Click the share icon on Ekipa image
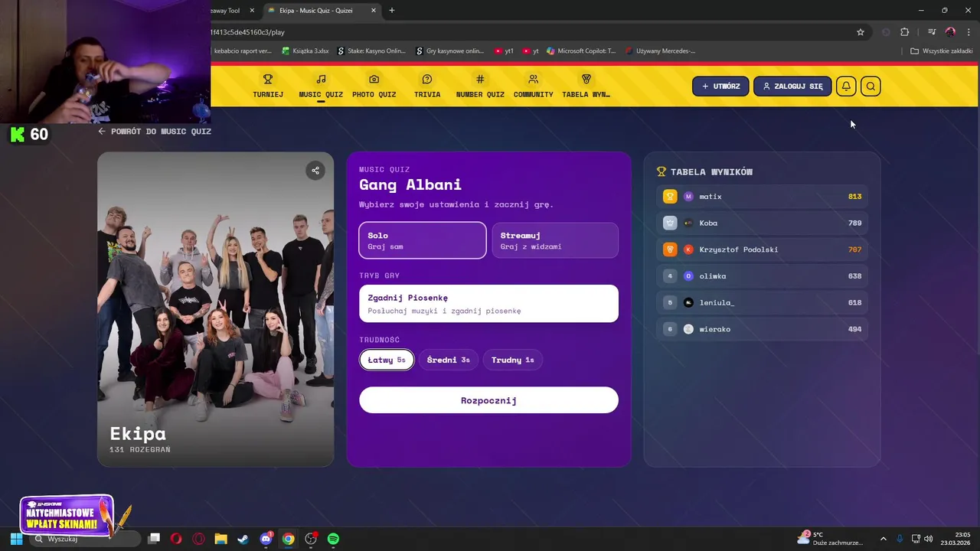The width and height of the screenshot is (980, 551). pyautogui.click(x=315, y=171)
